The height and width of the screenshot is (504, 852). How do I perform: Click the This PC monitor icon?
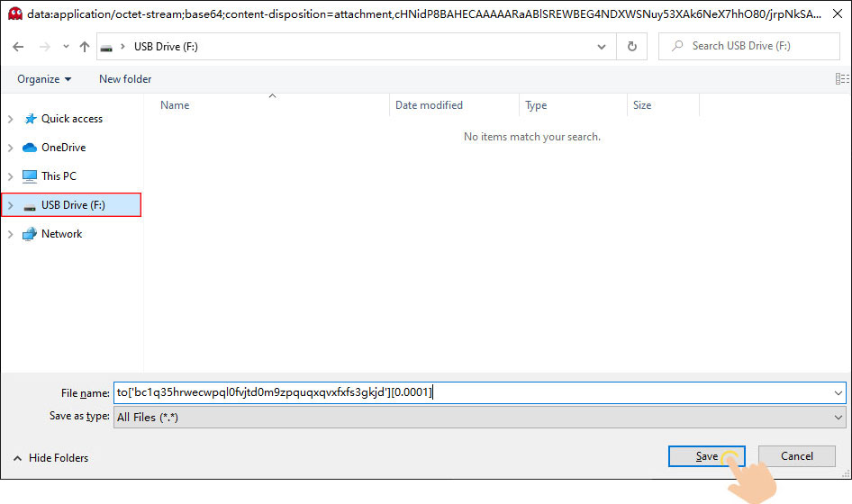[x=30, y=176]
